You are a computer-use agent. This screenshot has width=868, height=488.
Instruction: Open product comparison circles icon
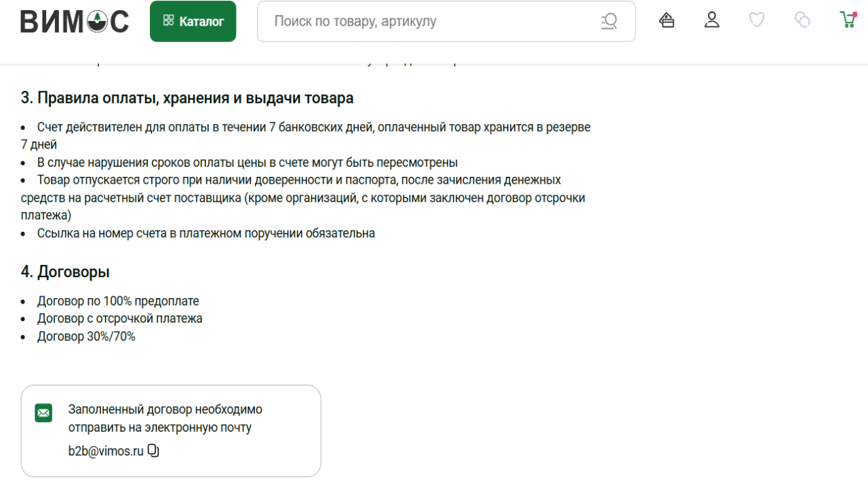tap(802, 20)
